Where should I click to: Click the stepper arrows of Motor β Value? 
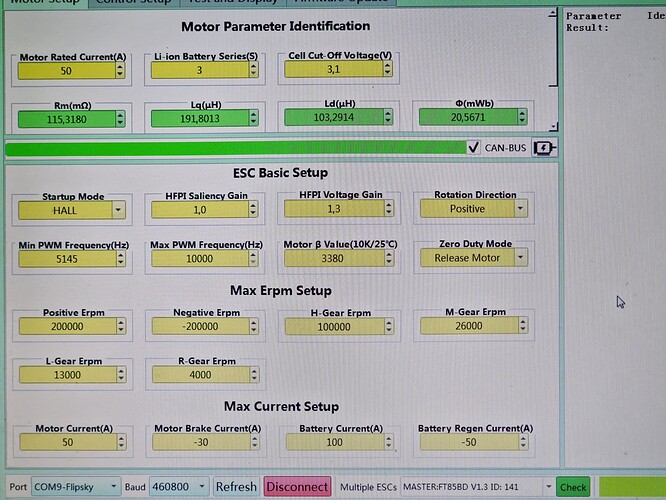[x=389, y=258]
